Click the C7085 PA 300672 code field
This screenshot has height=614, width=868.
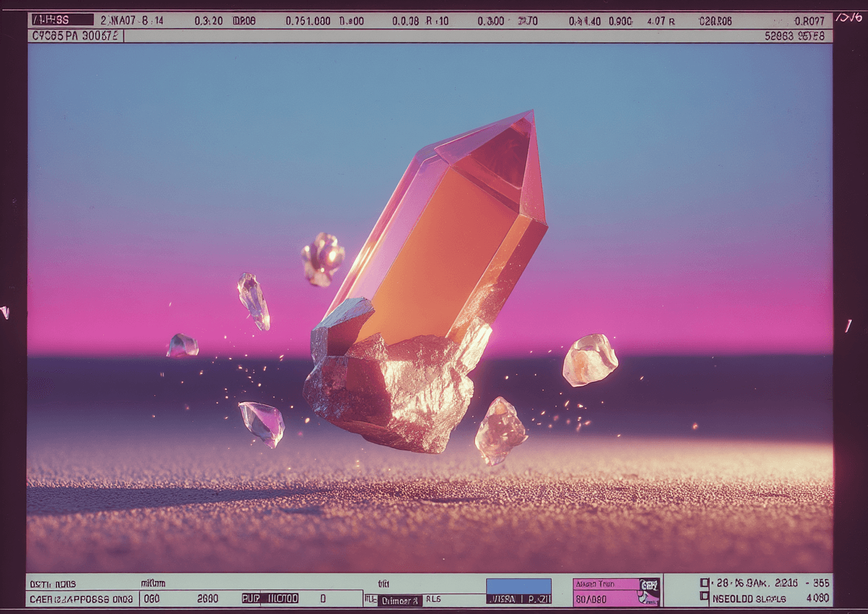[75, 36]
